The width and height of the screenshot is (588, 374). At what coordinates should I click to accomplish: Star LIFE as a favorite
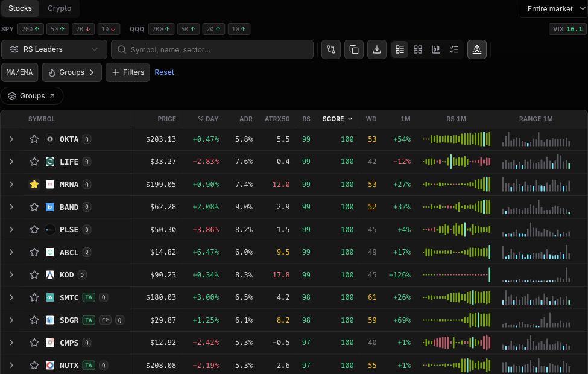(x=34, y=162)
